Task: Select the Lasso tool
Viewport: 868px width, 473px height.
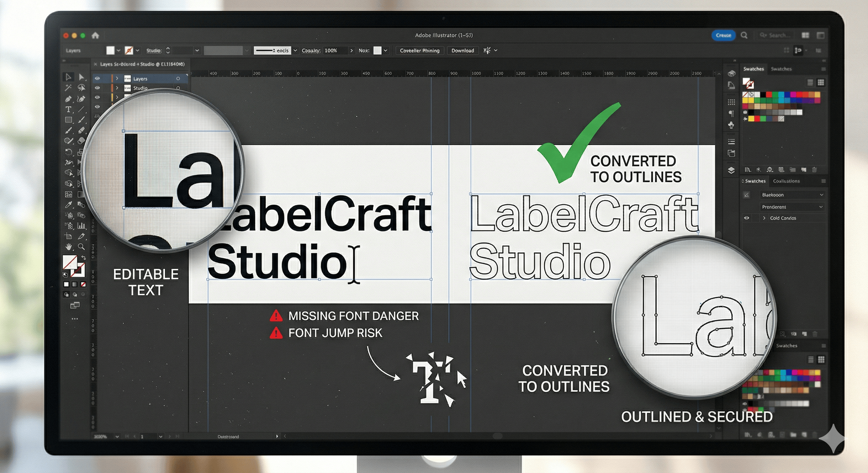Action: (81, 88)
